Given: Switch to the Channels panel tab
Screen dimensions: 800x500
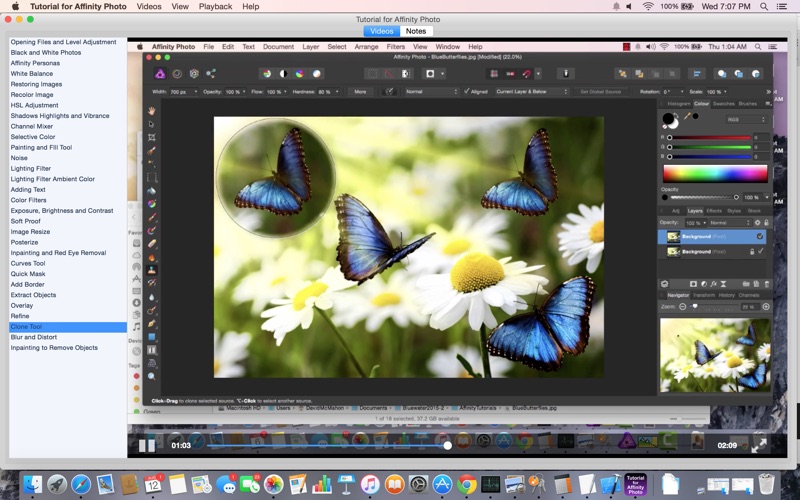Looking at the screenshot, I should 748,295.
